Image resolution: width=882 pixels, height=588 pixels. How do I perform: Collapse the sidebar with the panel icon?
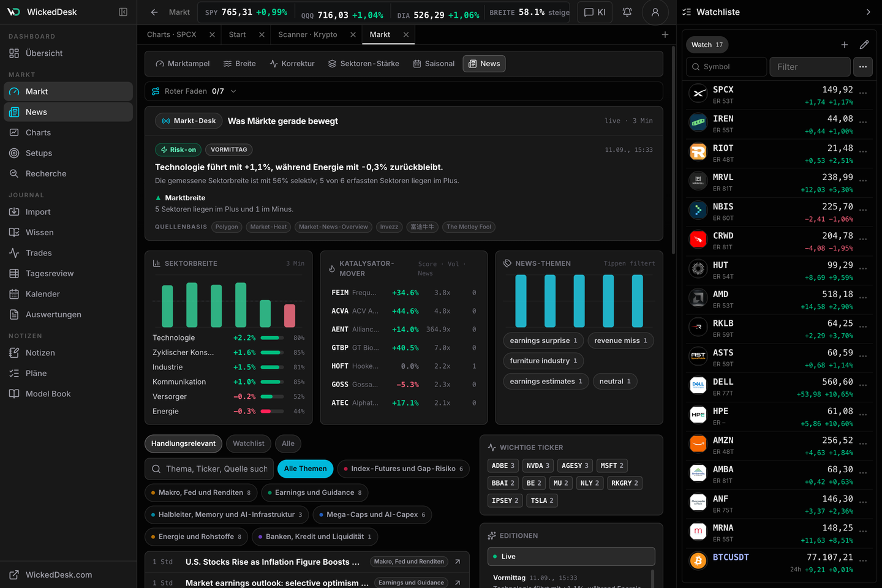point(123,12)
